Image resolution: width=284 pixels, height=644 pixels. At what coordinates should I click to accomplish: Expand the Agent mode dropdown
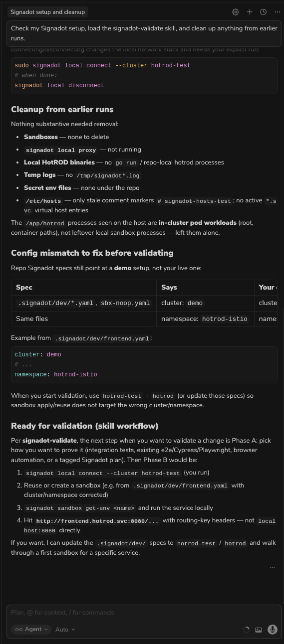[x=31, y=630]
